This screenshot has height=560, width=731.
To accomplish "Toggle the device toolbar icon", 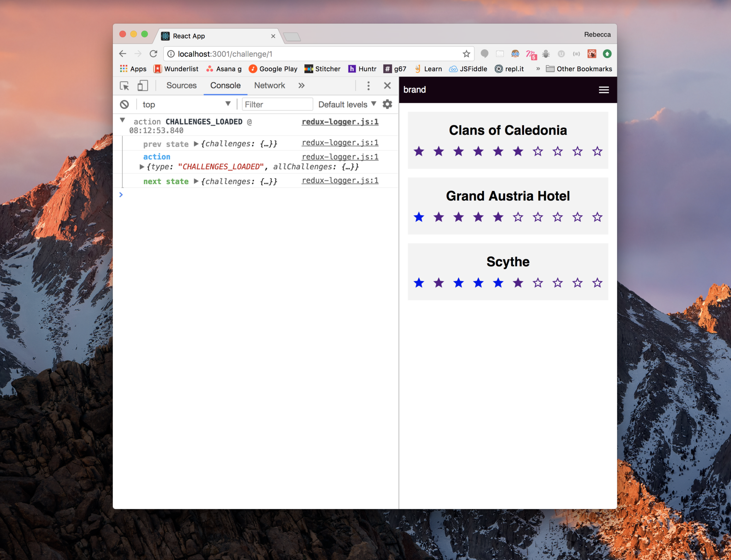I will click(143, 86).
